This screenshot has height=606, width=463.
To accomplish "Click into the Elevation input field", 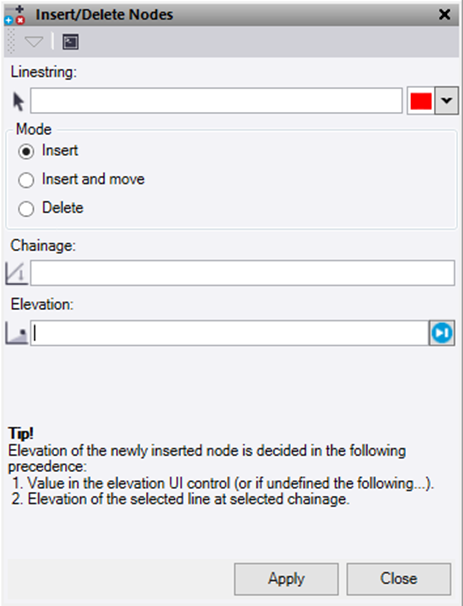I will pos(230,333).
